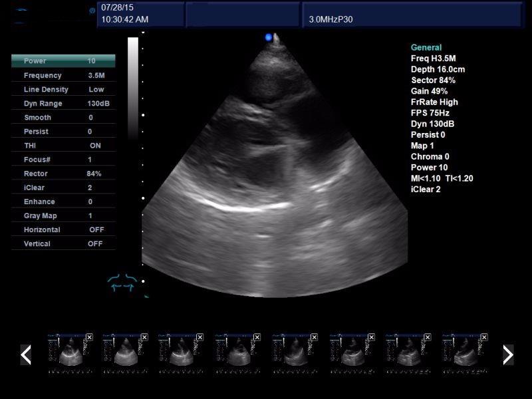Screen dimensions: 532x399
Task: Toggle Horizontal flip setting
Action: click(x=63, y=230)
